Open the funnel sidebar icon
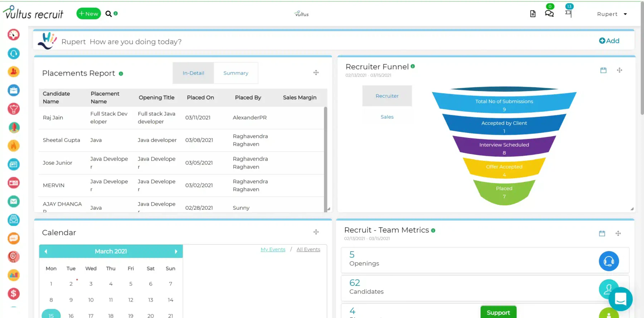 click(x=14, y=109)
